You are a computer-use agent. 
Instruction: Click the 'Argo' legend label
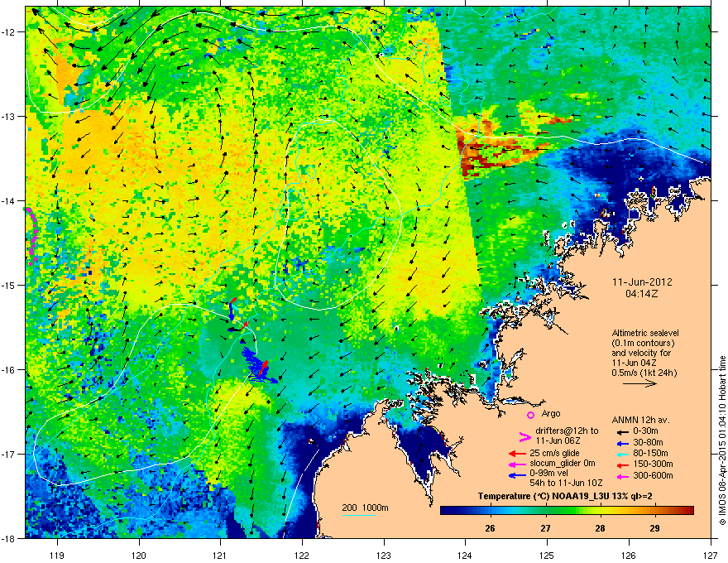coord(551,413)
